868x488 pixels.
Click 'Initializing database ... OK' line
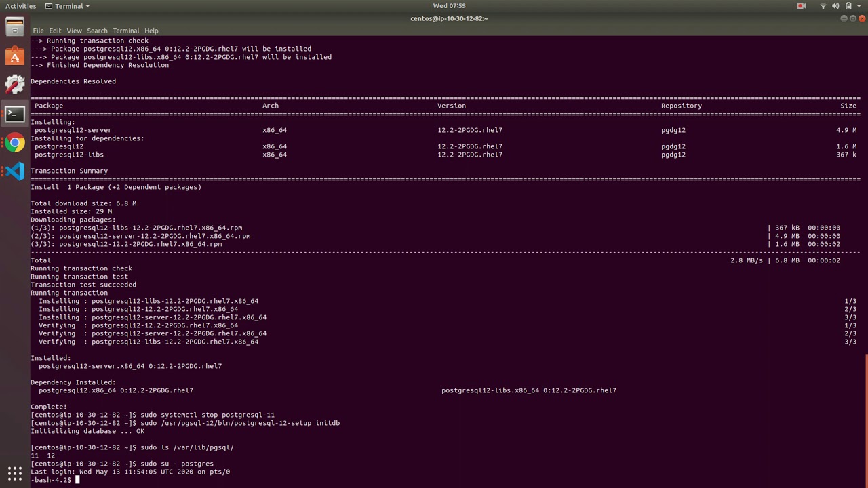87,431
